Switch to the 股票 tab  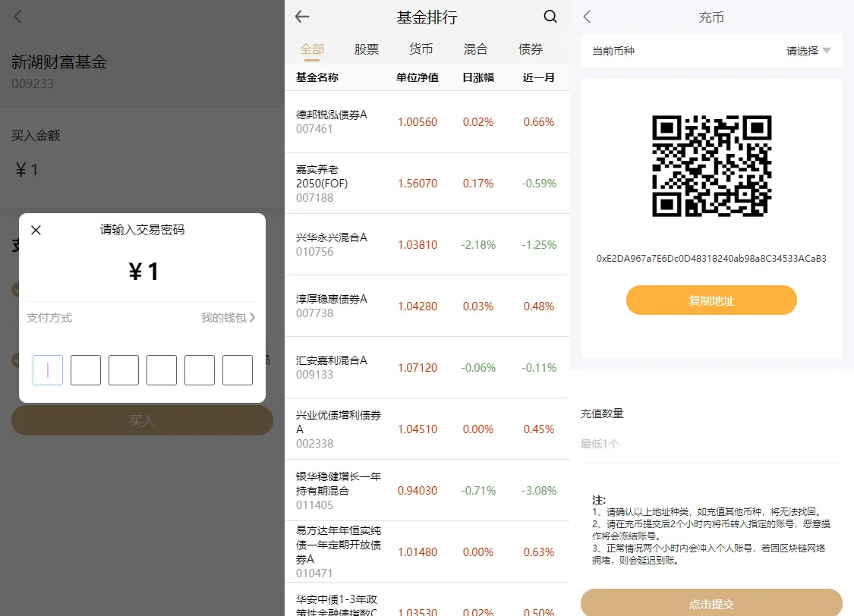tap(367, 49)
